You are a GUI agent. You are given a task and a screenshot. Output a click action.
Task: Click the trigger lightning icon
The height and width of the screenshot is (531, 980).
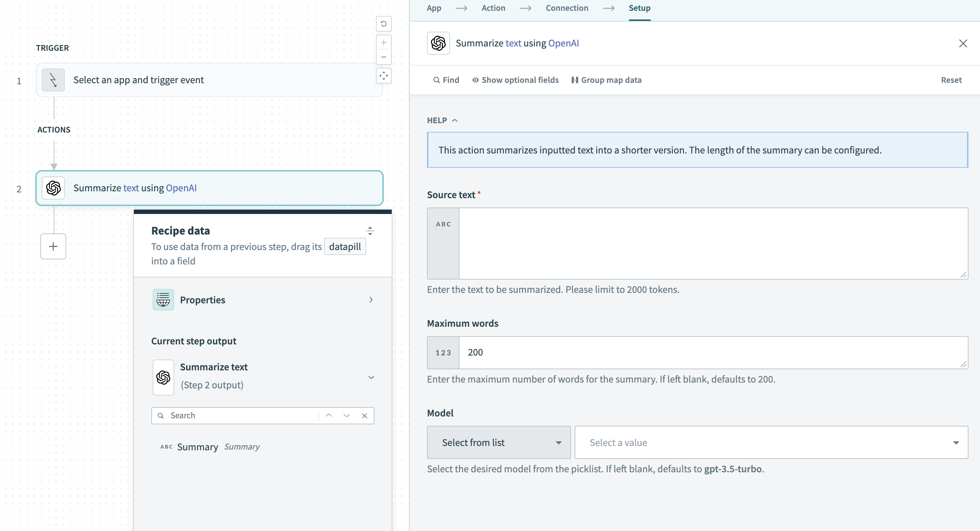pos(53,80)
